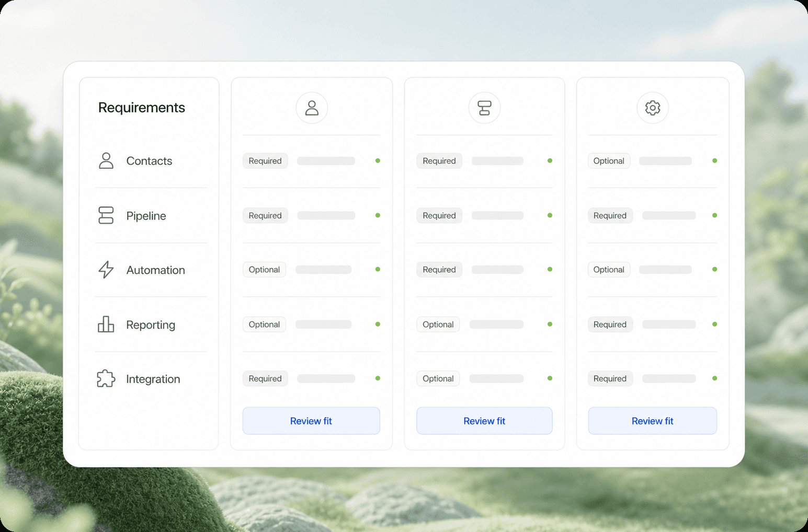Click green status dot for Automation, pipeline column
The width and height of the screenshot is (808, 532).
pyautogui.click(x=550, y=270)
